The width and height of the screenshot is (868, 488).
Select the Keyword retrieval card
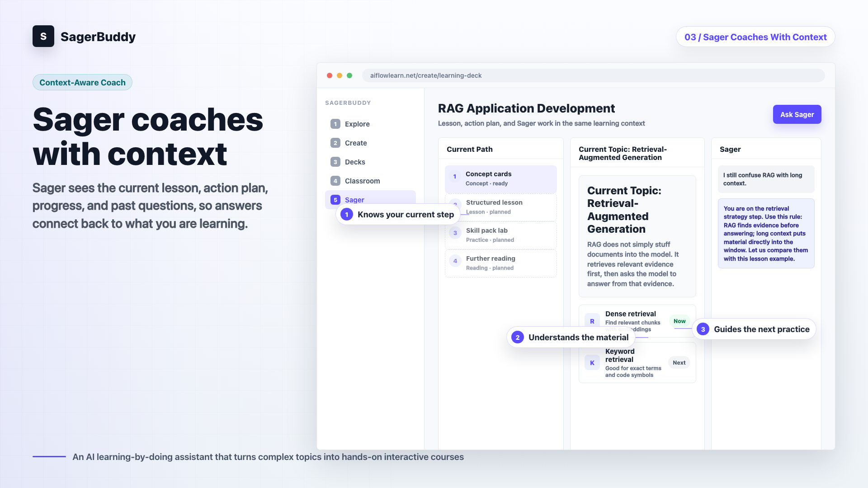pyautogui.click(x=637, y=363)
